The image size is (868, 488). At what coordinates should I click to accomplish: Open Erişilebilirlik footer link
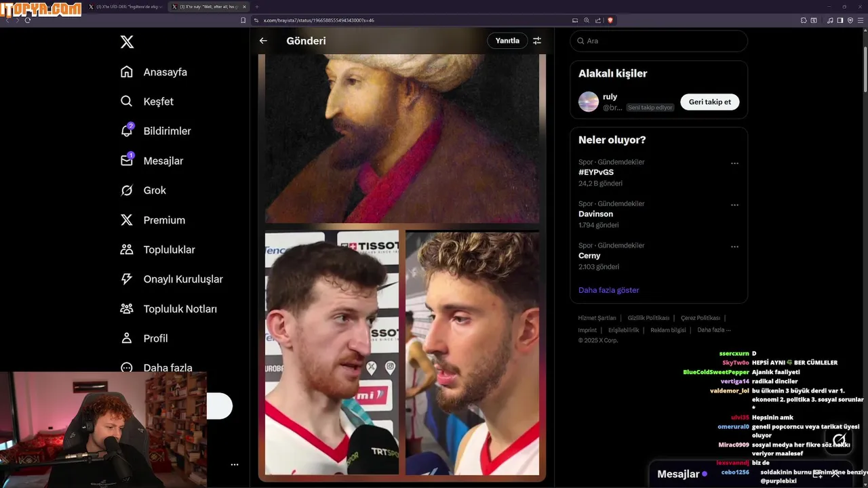tap(623, 330)
